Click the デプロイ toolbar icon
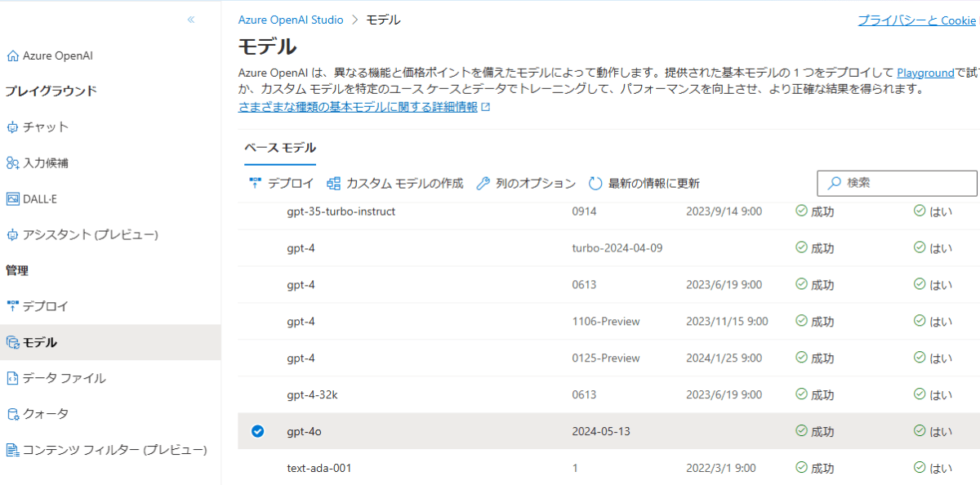This screenshot has height=485, width=980. 254,184
